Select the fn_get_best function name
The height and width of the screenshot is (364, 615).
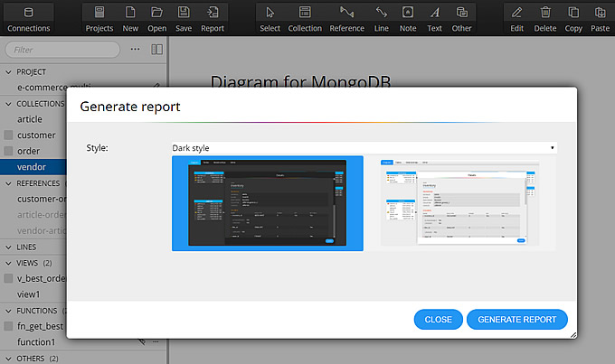point(41,326)
